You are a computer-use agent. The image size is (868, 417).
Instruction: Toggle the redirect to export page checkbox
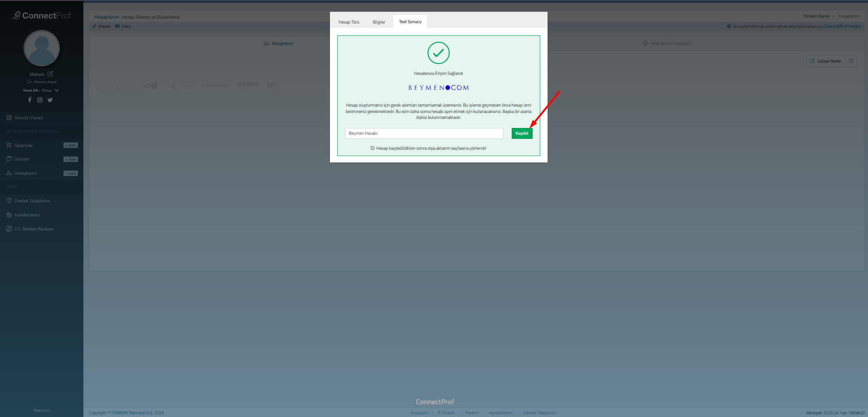(x=373, y=148)
